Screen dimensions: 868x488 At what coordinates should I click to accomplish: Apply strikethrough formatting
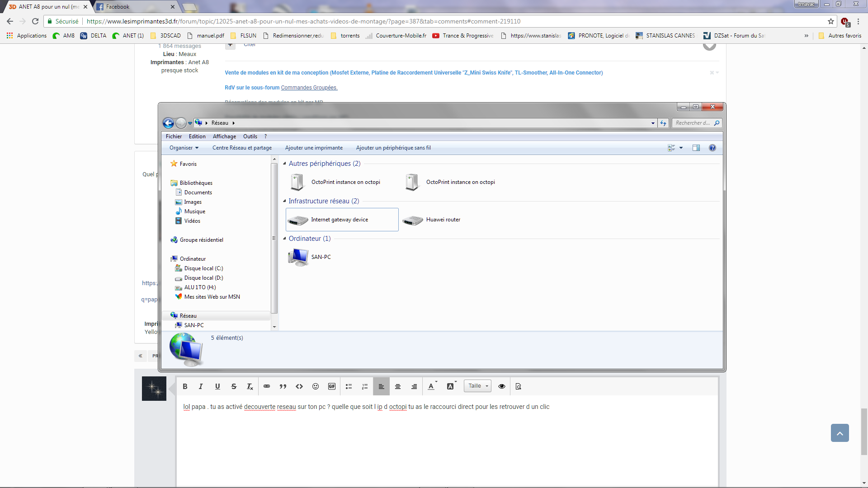(x=234, y=386)
